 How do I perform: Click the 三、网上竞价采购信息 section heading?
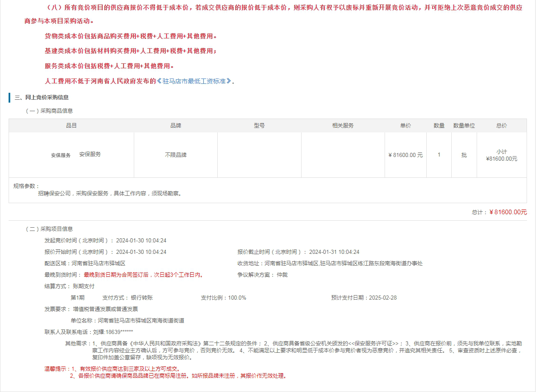click(x=42, y=97)
